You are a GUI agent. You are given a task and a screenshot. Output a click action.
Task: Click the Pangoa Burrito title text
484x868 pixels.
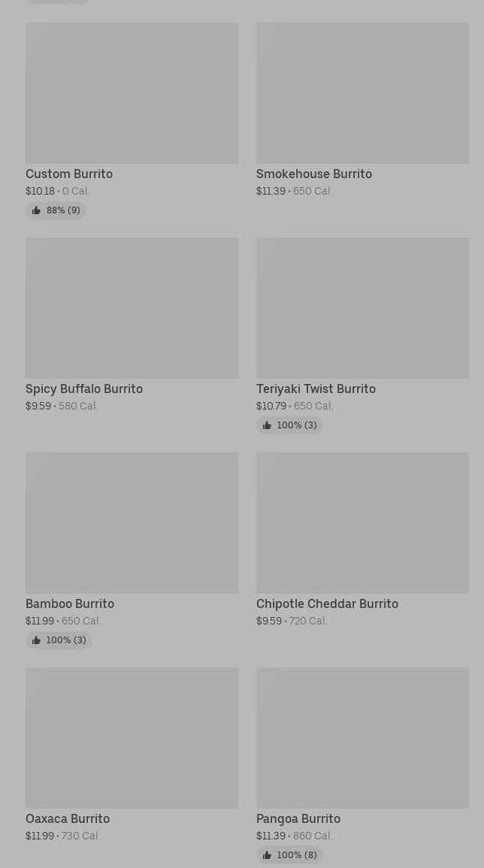pyautogui.click(x=298, y=818)
